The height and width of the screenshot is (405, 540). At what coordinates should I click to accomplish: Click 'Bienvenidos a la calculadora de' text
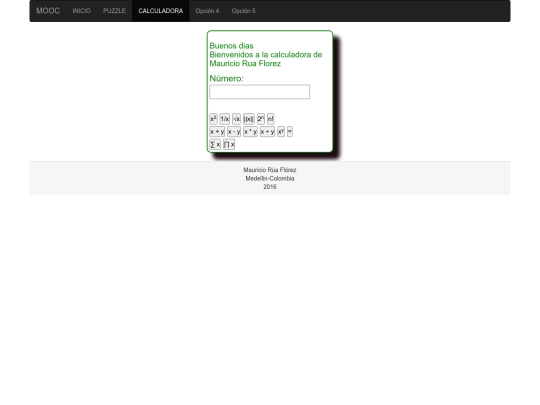click(x=266, y=55)
